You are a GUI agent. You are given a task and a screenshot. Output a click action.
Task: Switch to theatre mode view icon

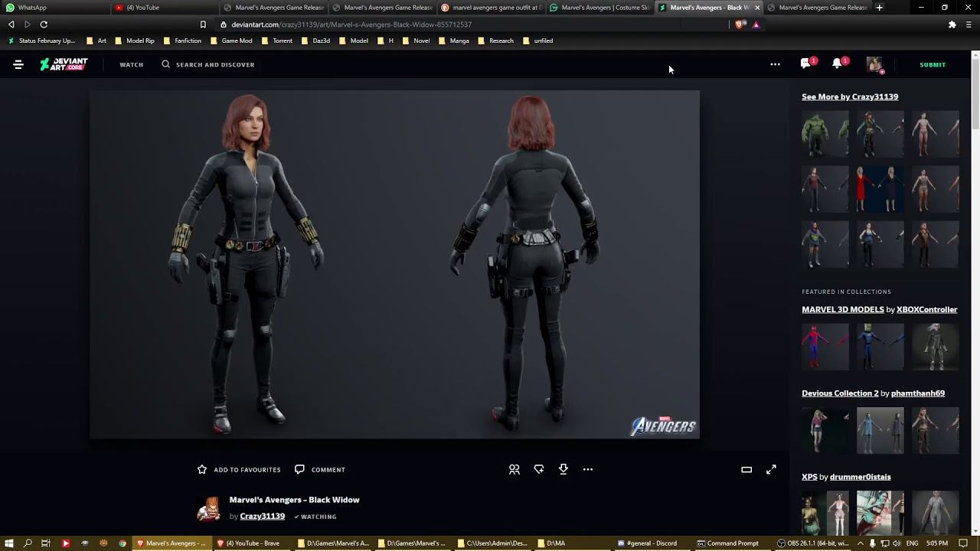(x=746, y=469)
